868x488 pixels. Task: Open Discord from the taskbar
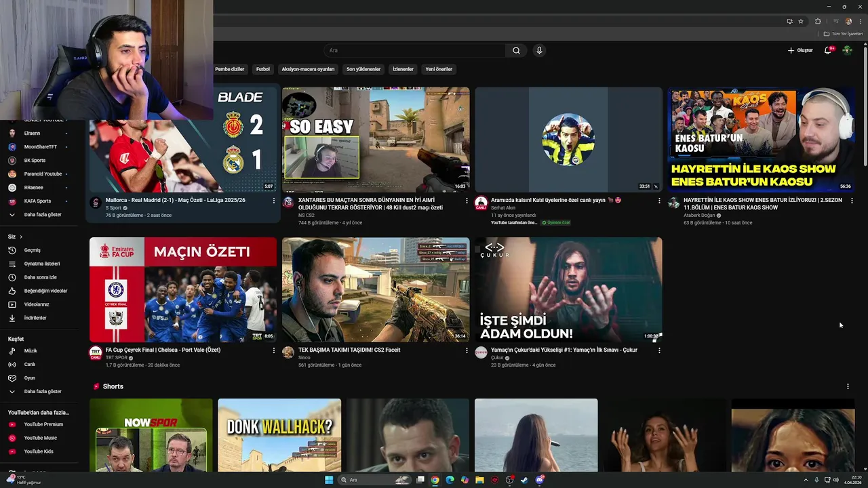tap(540, 480)
